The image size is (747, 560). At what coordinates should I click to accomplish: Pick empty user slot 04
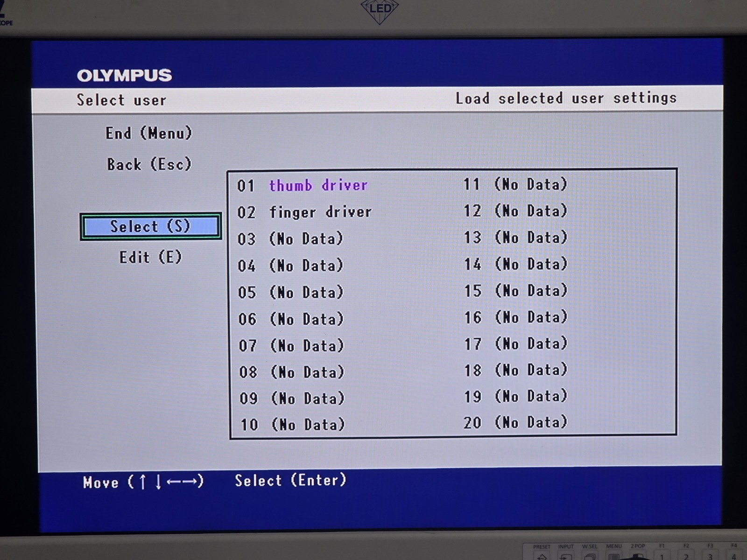pos(290,266)
